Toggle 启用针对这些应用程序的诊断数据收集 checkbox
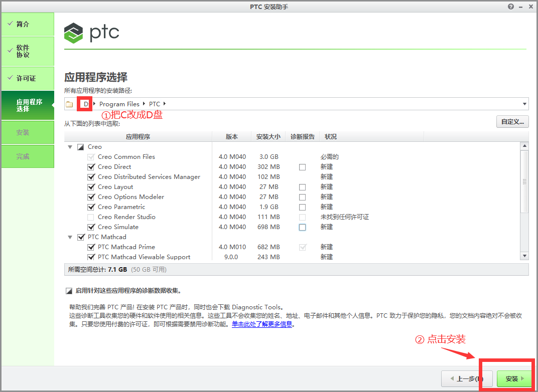The height and width of the screenshot is (392, 538). [69, 291]
